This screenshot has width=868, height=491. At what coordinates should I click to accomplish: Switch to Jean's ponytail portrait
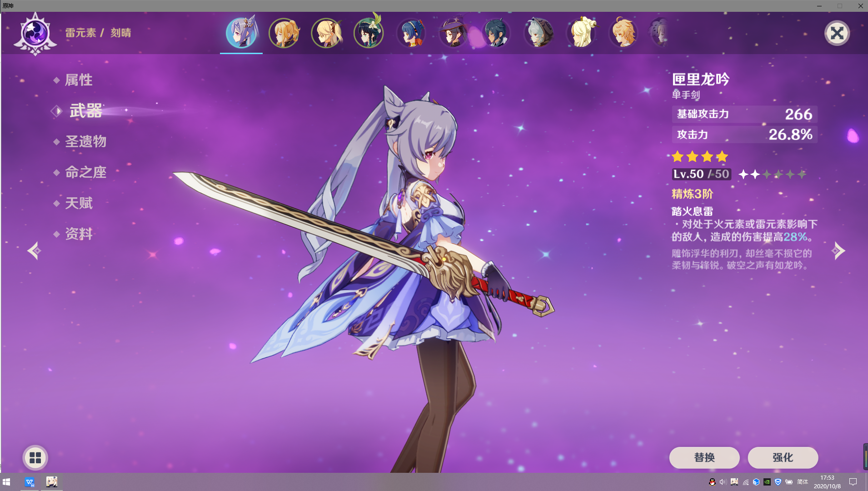[284, 33]
